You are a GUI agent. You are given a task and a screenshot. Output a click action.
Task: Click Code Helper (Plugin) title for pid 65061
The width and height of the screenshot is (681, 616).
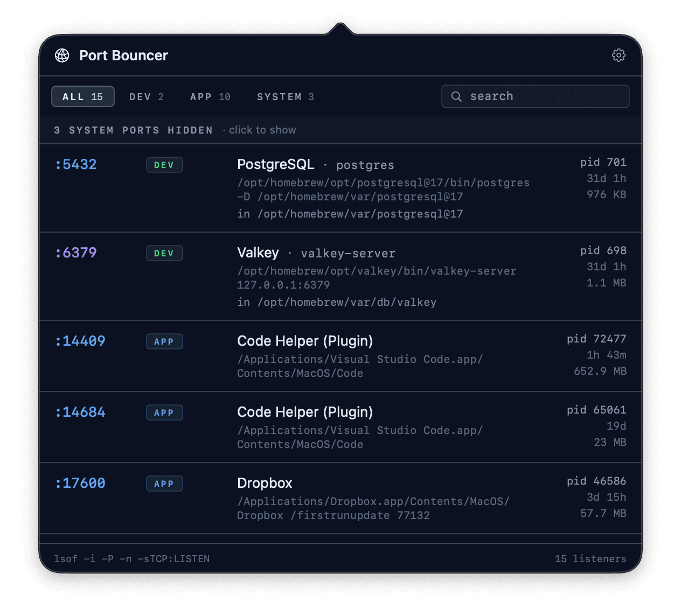click(x=305, y=412)
